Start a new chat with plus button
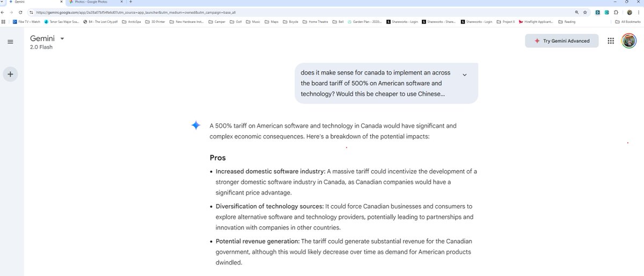644x276 pixels. pos(10,74)
